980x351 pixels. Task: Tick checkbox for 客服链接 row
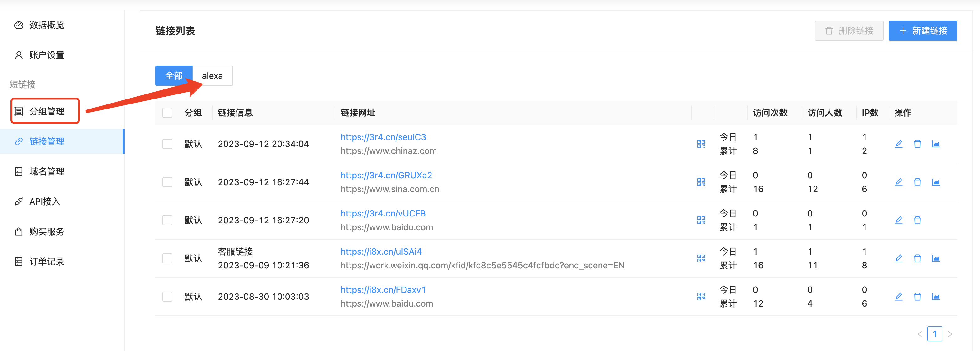(x=167, y=258)
